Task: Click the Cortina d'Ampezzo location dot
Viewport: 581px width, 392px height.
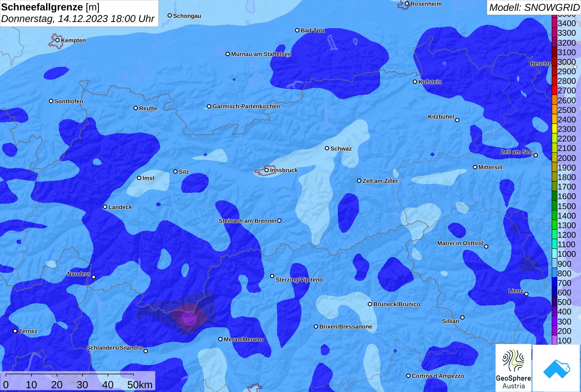Action: pos(408,376)
